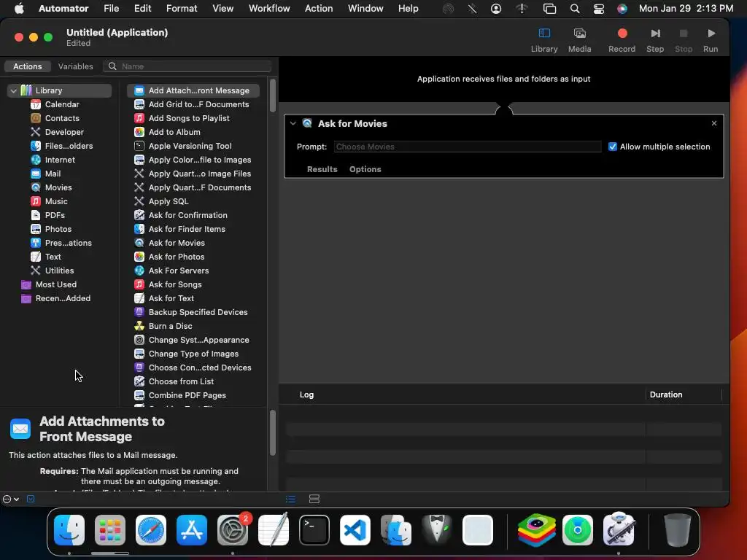Click the action Name search field
The height and width of the screenshot is (560, 747).
[x=187, y=66]
